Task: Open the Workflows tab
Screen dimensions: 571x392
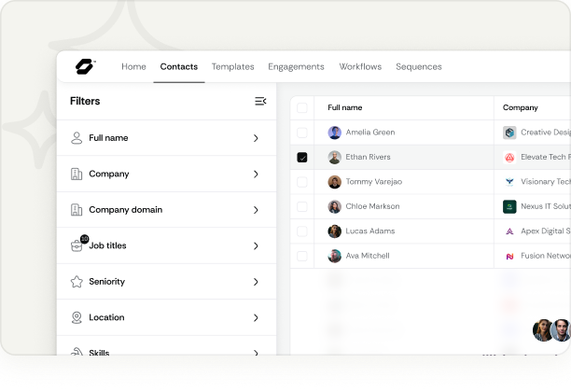Action: pyautogui.click(x=360, y=67)
